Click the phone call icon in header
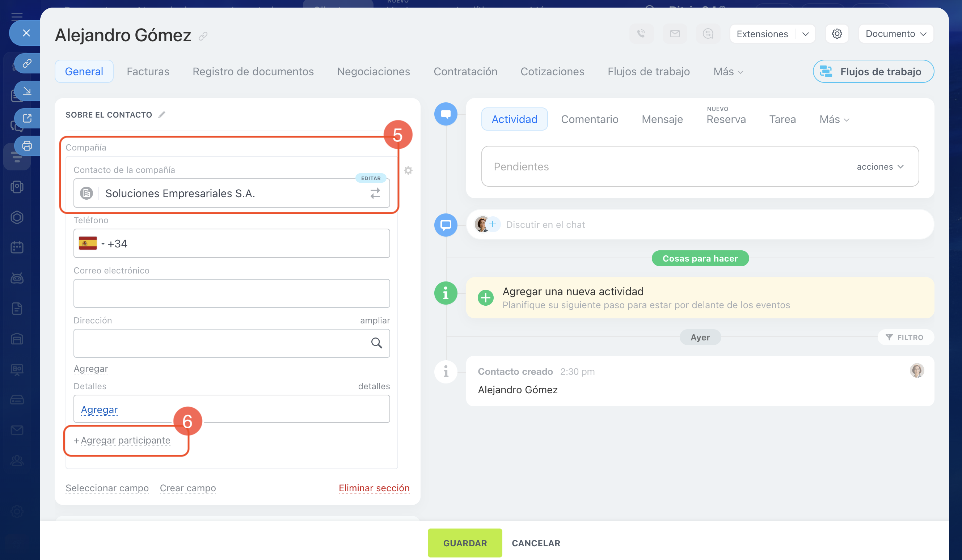Screen dimensions: 962x560 click(x=641, y=34)
